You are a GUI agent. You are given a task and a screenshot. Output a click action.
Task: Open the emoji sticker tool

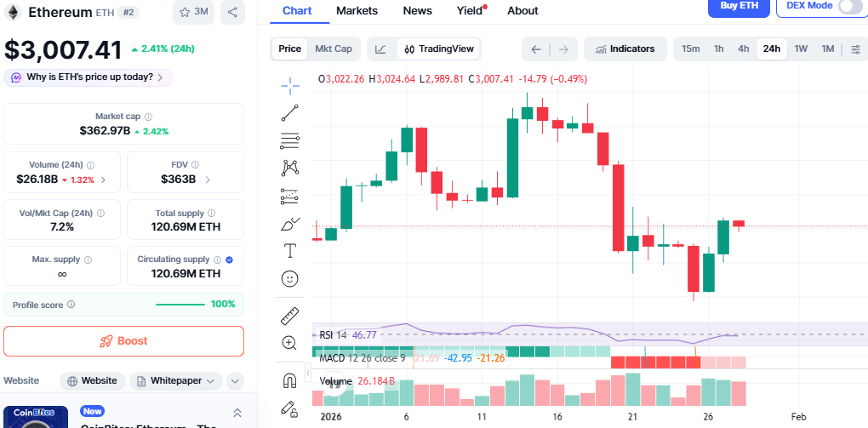290,278
